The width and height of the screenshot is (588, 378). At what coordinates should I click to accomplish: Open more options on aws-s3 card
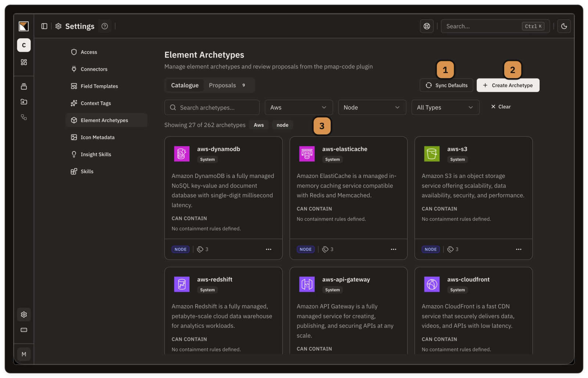click(x=519, y=249)
